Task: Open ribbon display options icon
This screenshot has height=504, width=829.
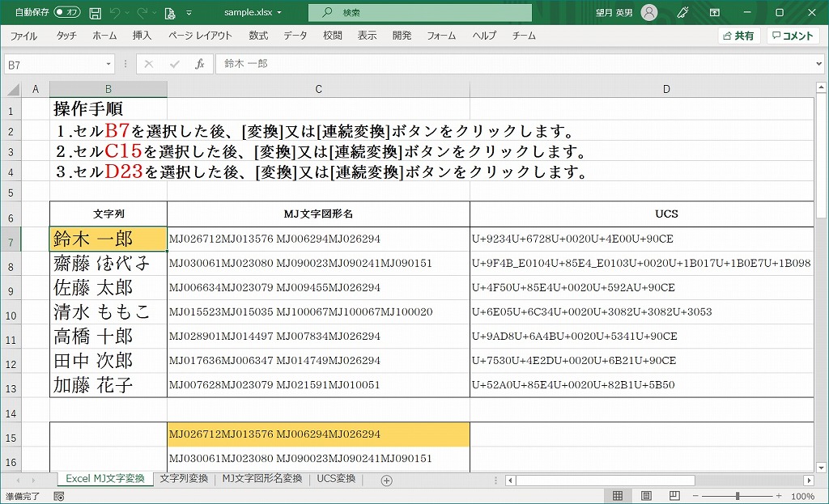Action: tap(715, 12)
